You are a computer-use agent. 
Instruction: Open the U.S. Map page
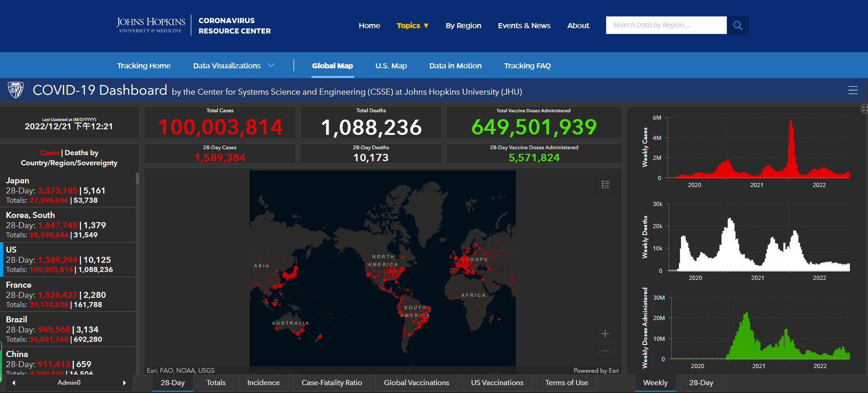coord(391,66)
